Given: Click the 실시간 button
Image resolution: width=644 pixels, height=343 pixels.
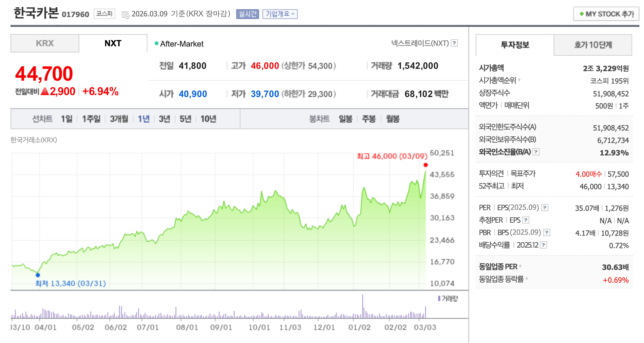Looking at the screenshot, I should (248, 14).
